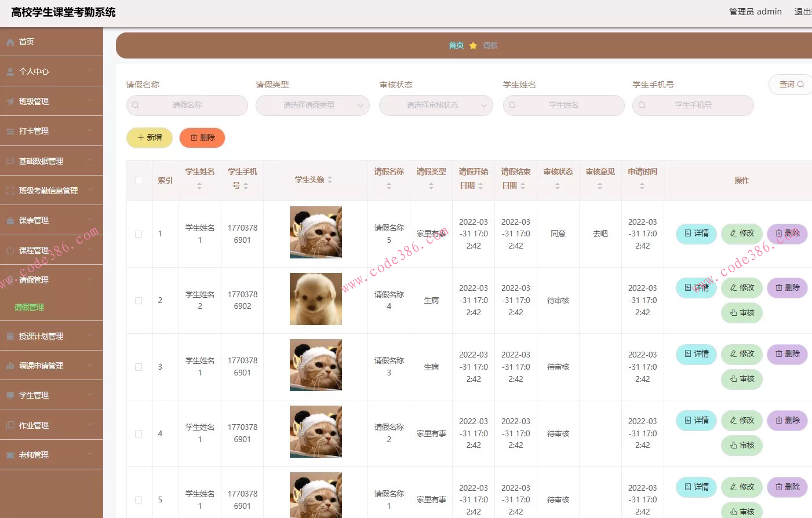Sort by 请假开始日期 column arrows
Viewport: 812px width, 518px height.
(x=480, y=186)
